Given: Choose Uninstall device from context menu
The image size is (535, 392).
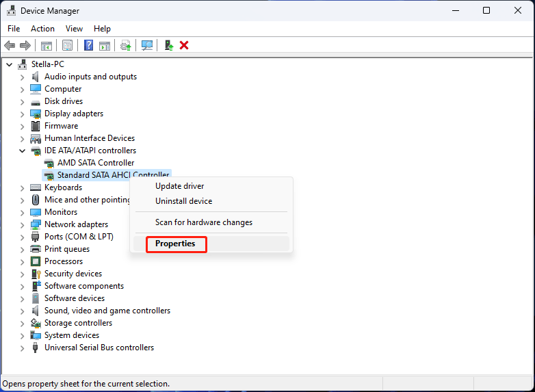Looking at the screenshot, I should (x=211, y=201).
